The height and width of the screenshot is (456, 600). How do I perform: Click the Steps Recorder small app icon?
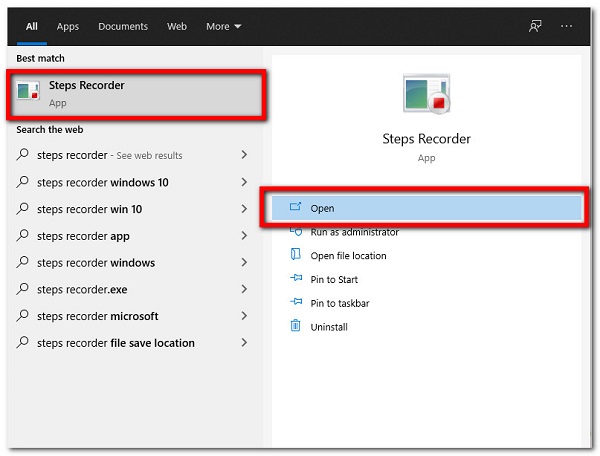click(x=28, y=91)
